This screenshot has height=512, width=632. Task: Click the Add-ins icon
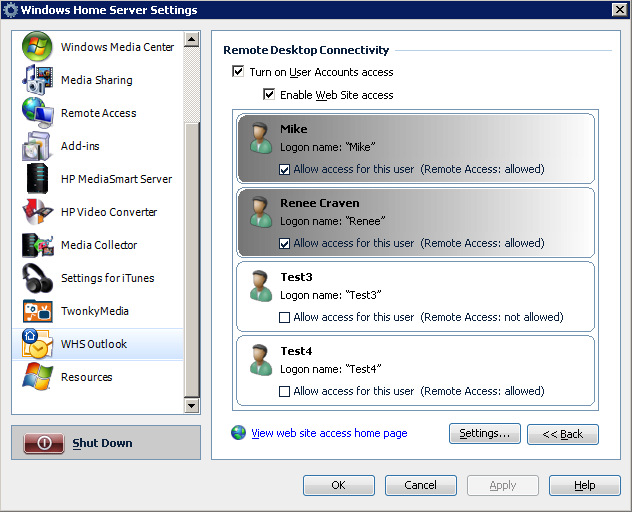pos(37,146)
